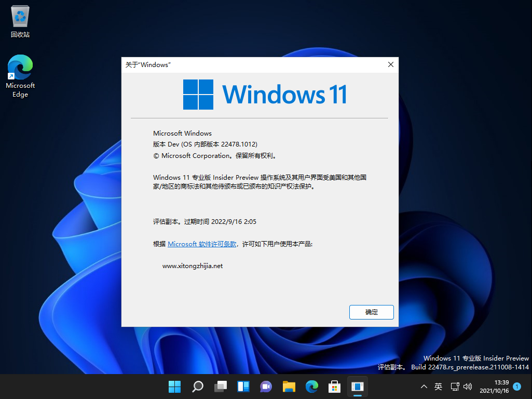Click the Windows 11 logo in the dialog

(199, 95)
